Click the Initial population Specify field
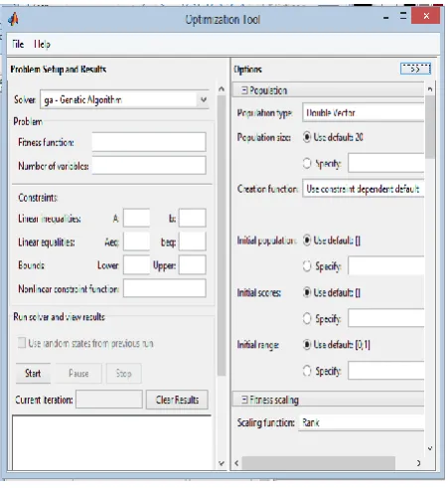Screen dimensions: 448x488 (386, 265)
